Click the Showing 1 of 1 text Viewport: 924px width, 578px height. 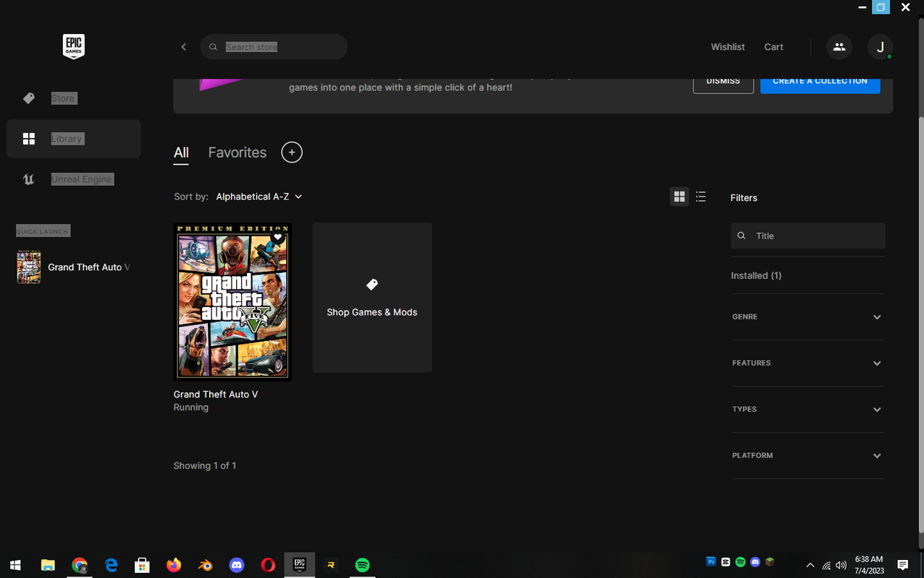205,466
